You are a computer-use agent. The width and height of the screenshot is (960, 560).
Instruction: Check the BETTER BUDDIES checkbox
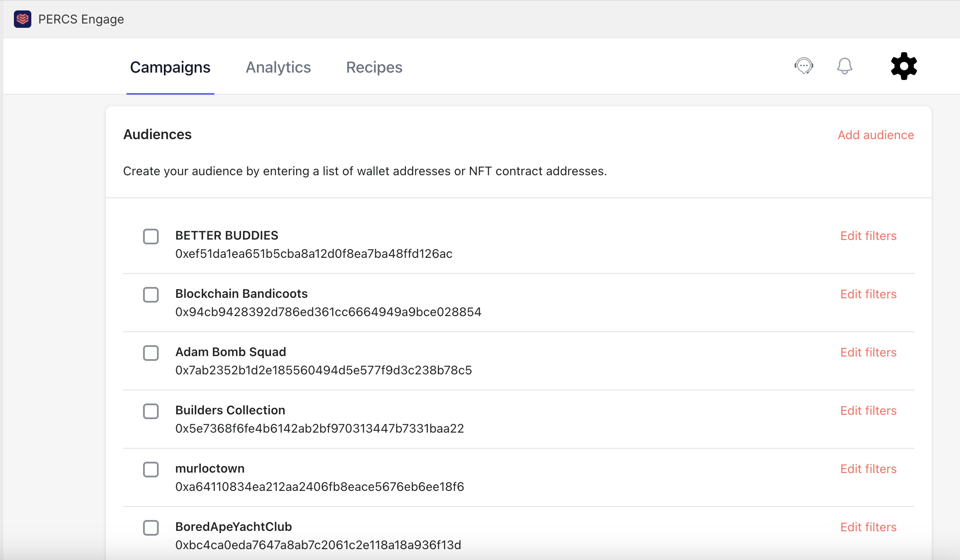coord(151,237)
